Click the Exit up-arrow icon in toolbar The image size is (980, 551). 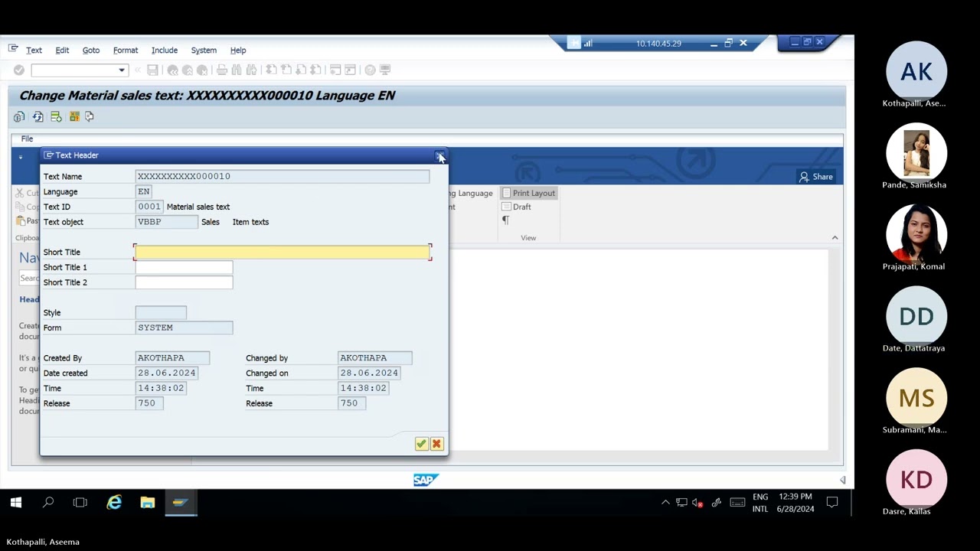[x=187, y=70]
